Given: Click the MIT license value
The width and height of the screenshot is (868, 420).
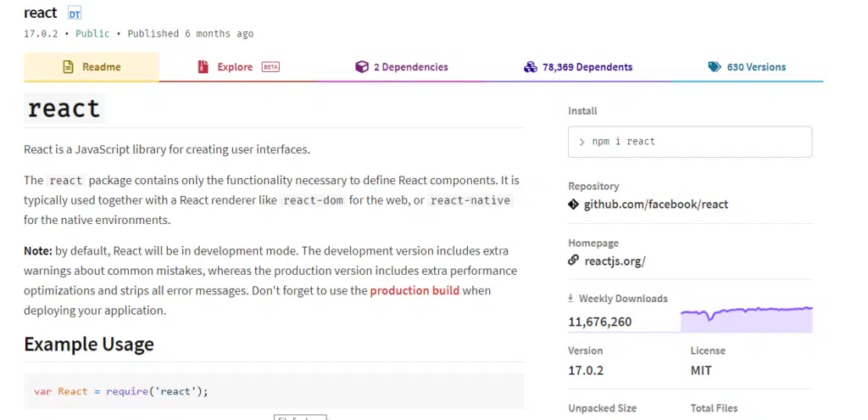Looking at the screenshot, I should pos(701,370).
